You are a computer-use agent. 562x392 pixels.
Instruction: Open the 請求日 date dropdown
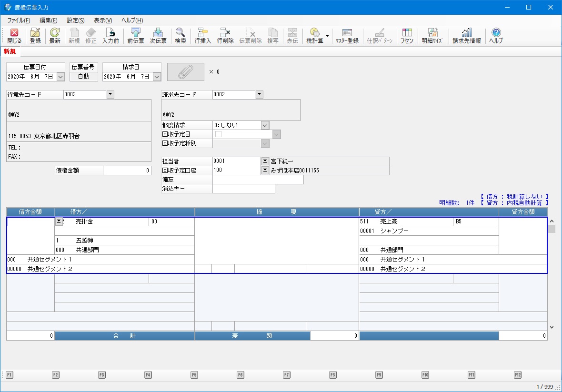pyautogui.click(x=157, y=77)
